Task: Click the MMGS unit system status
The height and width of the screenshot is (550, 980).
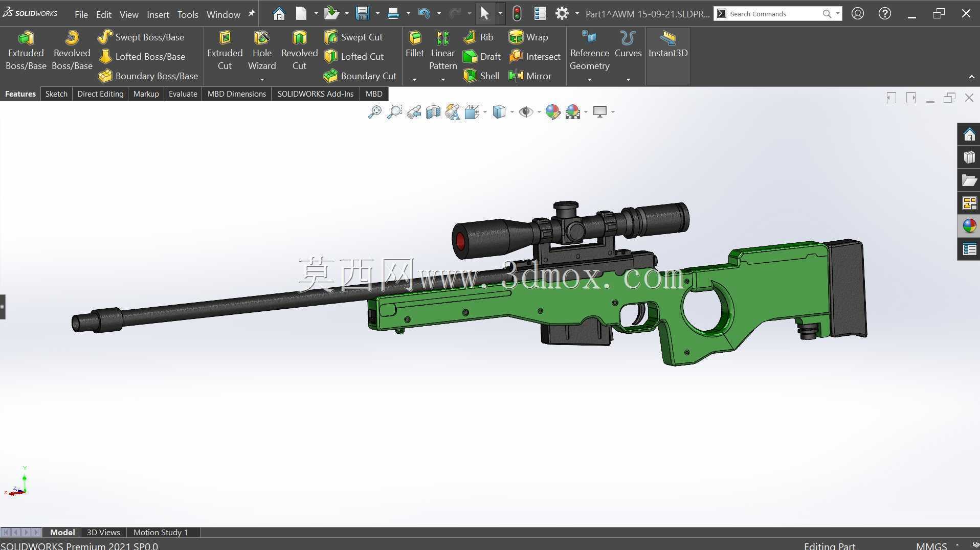Action: tap(931, 545)
